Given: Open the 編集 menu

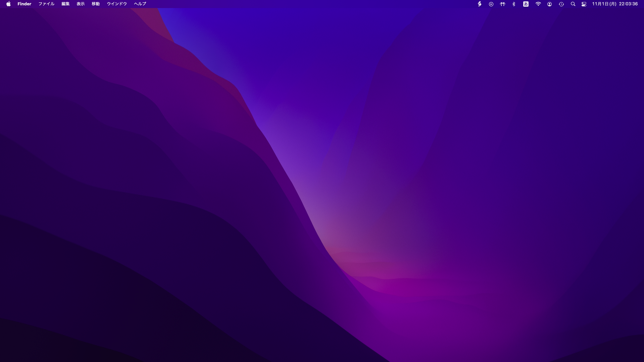Looking at the screenshot, I should point(65,4).
